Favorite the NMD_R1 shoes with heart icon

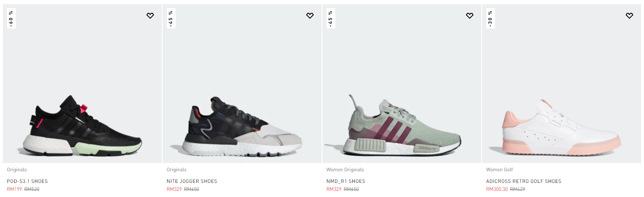pyautogui.click(x=470, y=16)
